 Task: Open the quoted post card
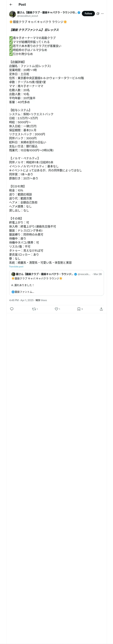(x=56, y=285)
